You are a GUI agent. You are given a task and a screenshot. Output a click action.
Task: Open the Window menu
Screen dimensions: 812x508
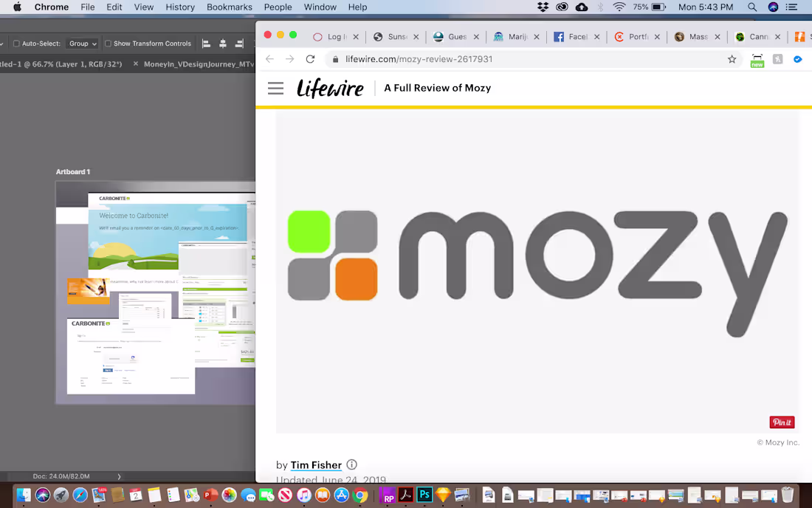[x=320, y=7]
